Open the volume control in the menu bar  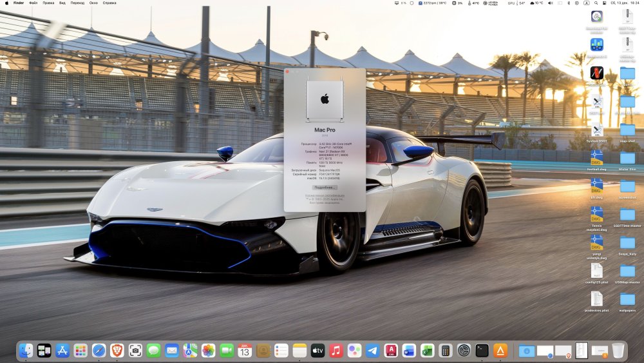(551, 3)
